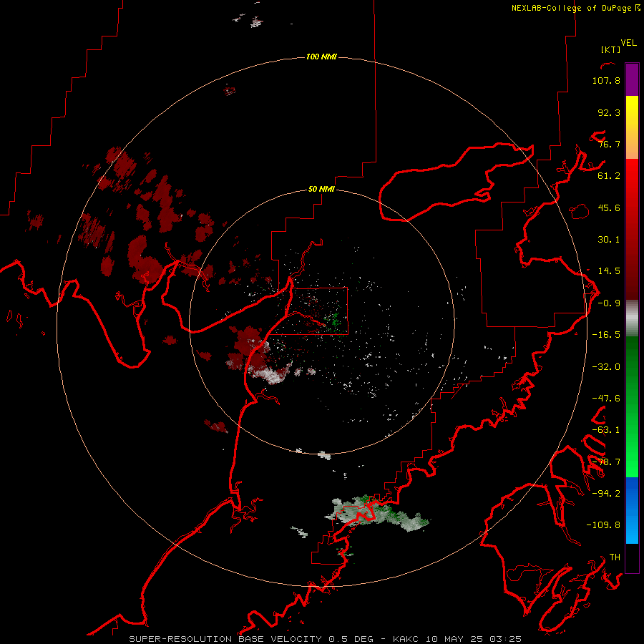Click the 100 NMI range ring label
This screenshot has height=644, width=644.
pos(321,57)
